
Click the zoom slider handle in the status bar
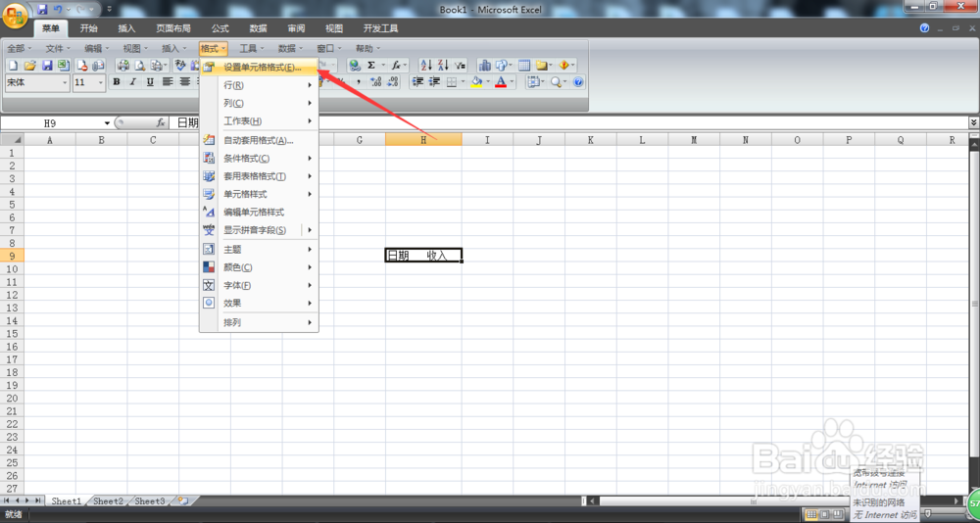coord(927,514)
